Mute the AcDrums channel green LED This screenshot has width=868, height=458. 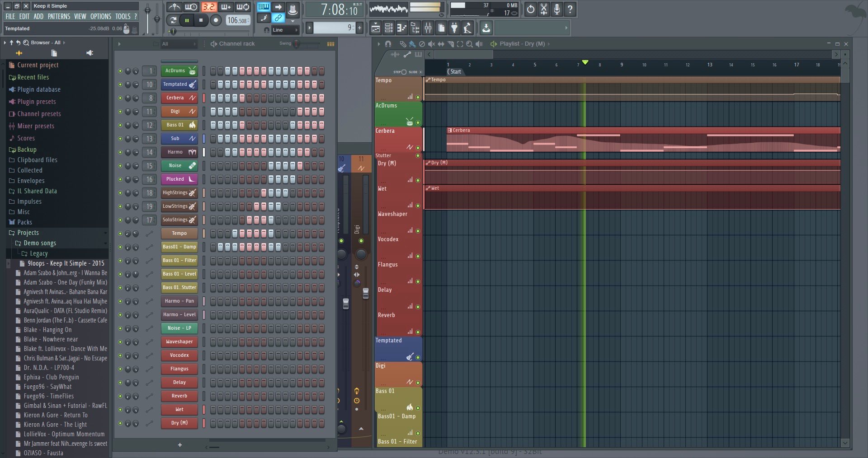pos(120,71)
